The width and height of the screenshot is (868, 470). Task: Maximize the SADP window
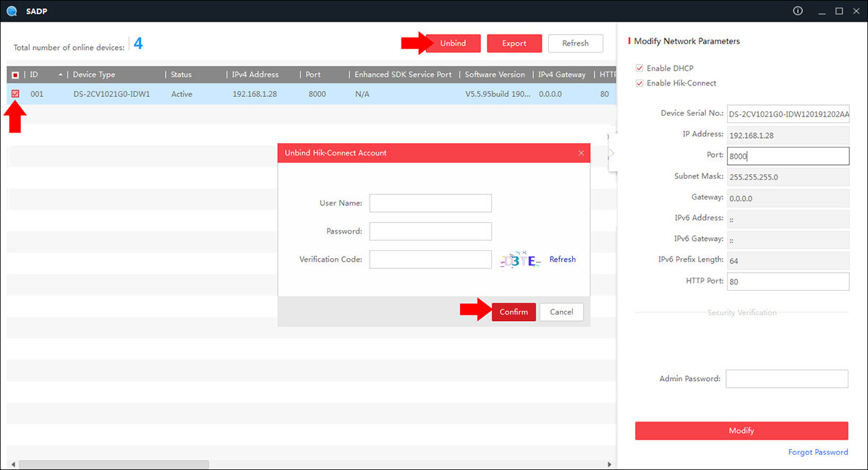pyautogui.click(x=839, y=11)
